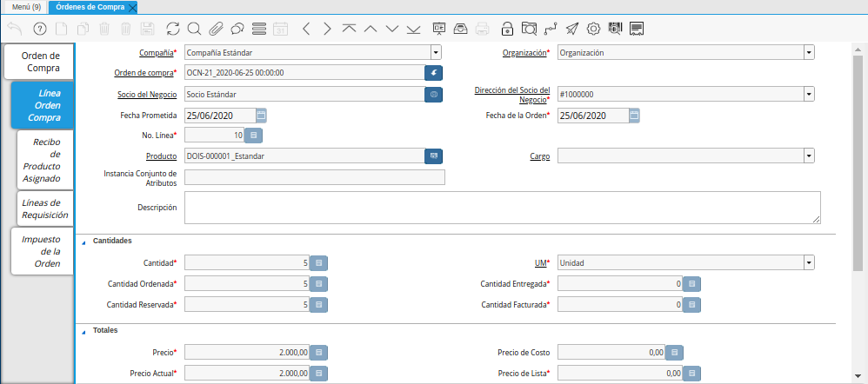Select the Líneas de Requisición tab
Image resolution: width=868 pixels, height=384 pixels.
[x=43, y=209]
